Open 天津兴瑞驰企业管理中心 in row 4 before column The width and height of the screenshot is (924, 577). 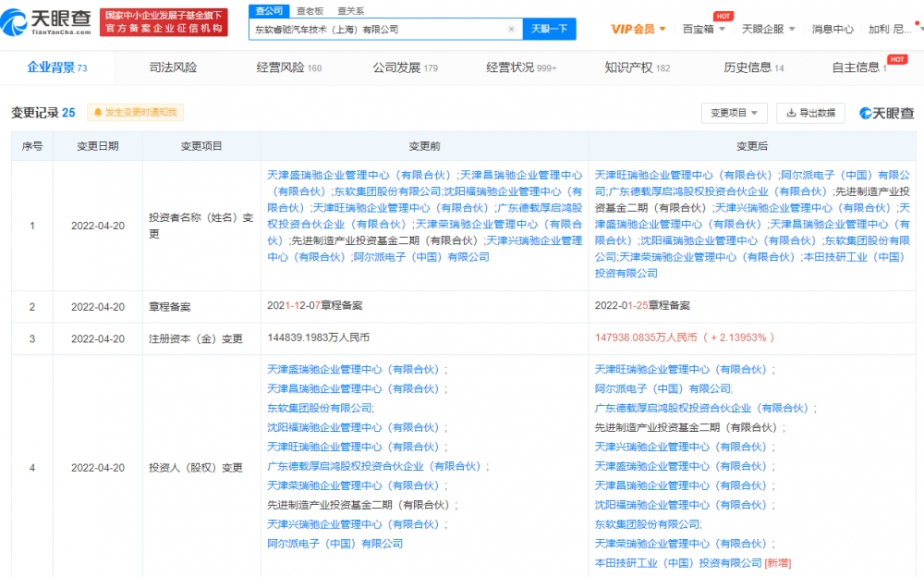click(x=353, y=524)
